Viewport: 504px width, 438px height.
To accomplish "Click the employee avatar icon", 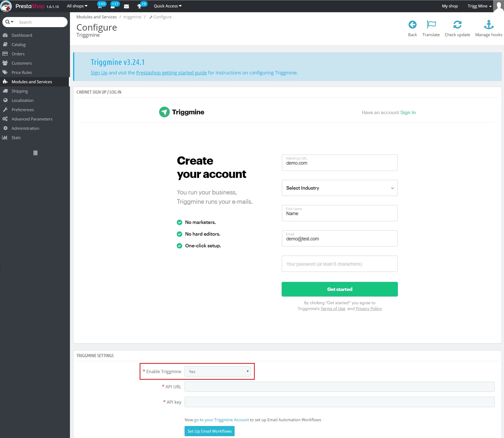I will click(x=498, y=6).
